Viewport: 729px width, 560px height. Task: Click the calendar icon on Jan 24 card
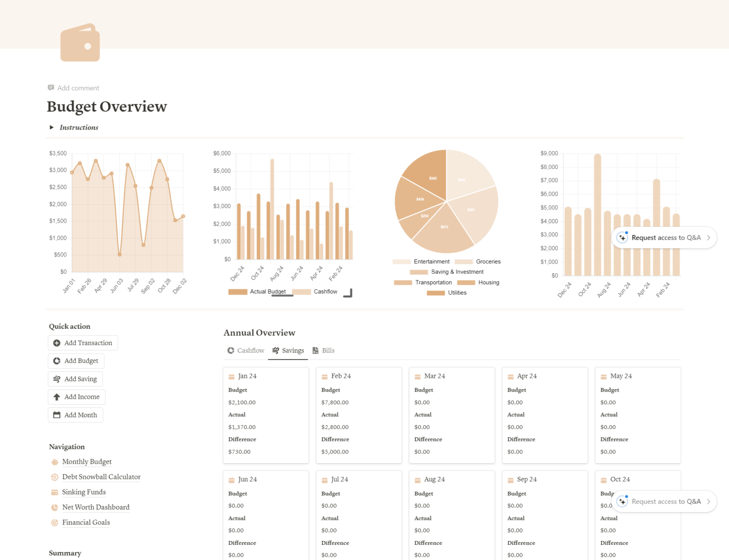pos(232,376)
